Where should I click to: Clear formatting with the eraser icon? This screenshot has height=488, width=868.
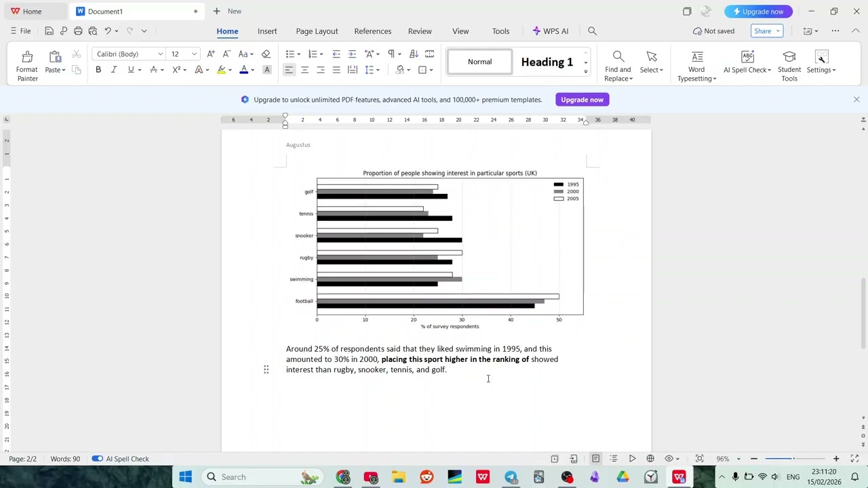pos(266,54)
